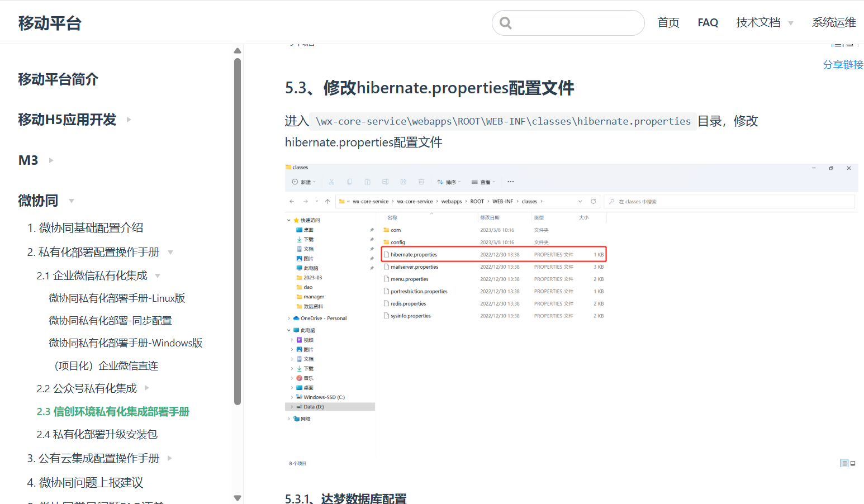
Task: Open 移动H5应用开发 in the sidebar
Action: point(67,120)
